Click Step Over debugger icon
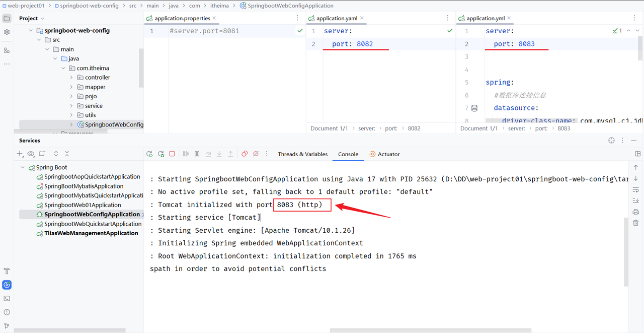 [208, 154]
